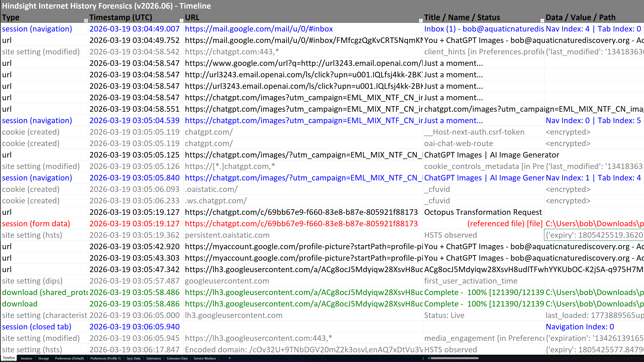Select the 'https://www.google.com/url?q=' URL cell
The height and width of the screenshot is (362, 644).
click(x=303, y=63)
